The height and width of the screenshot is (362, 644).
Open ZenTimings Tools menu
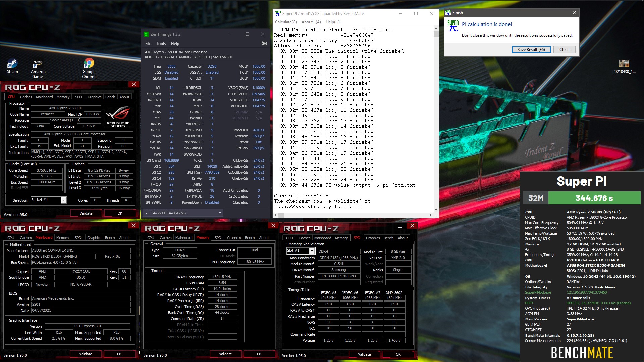click(x=161, y=44)
